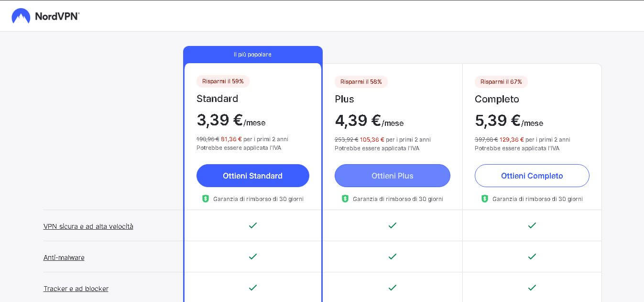This screenshot has width=644, height=302.
Task: Click the Anti-malware checkmark in the Plus column
Action: click(392, 257)
